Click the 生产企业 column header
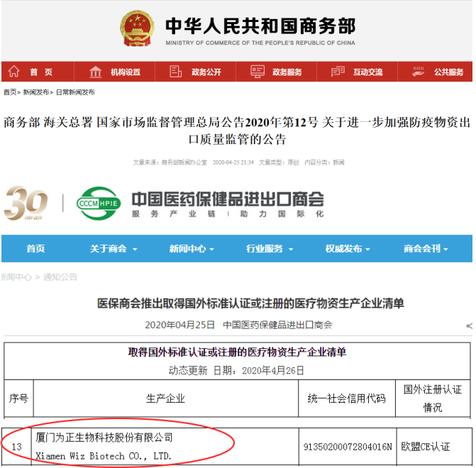Viewport: 476px width, 468px height. (165, 399)
